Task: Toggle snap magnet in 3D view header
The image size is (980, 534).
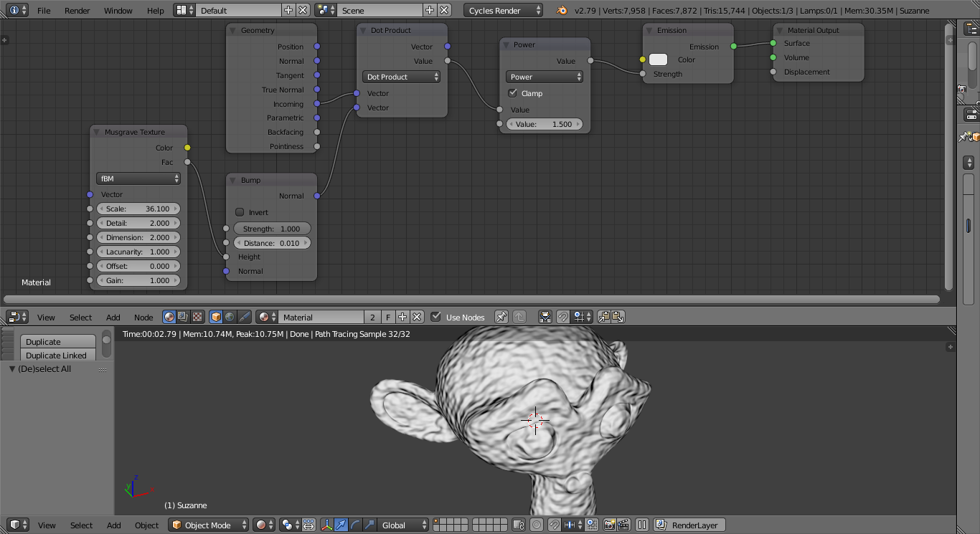Action: [555, 525]
